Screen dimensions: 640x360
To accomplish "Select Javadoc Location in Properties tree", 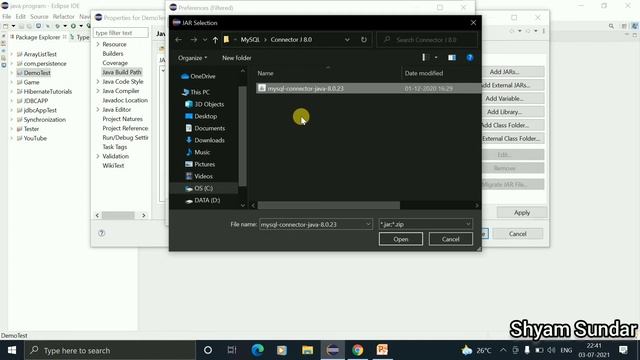I will [125, 100].
